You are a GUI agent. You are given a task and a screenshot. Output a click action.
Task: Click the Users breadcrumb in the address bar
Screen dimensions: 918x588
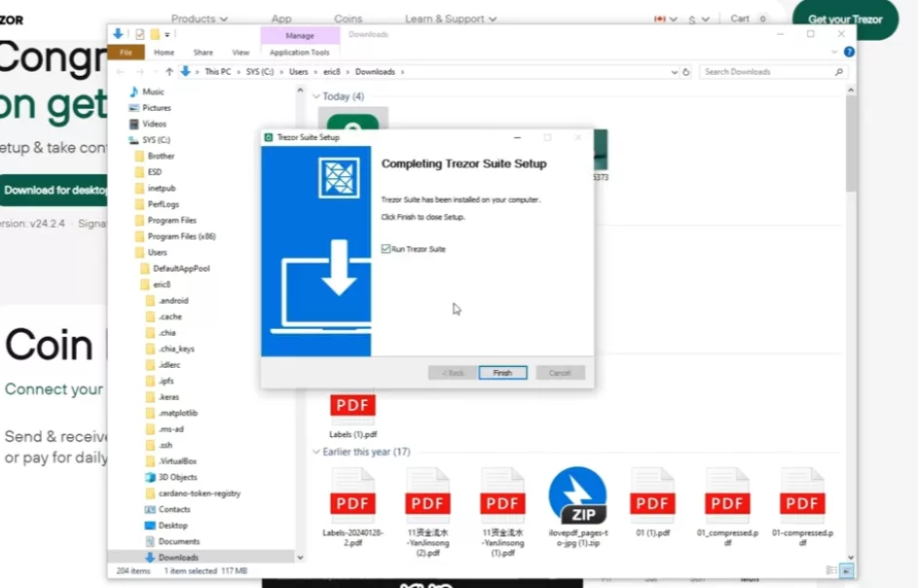point(299,72)
